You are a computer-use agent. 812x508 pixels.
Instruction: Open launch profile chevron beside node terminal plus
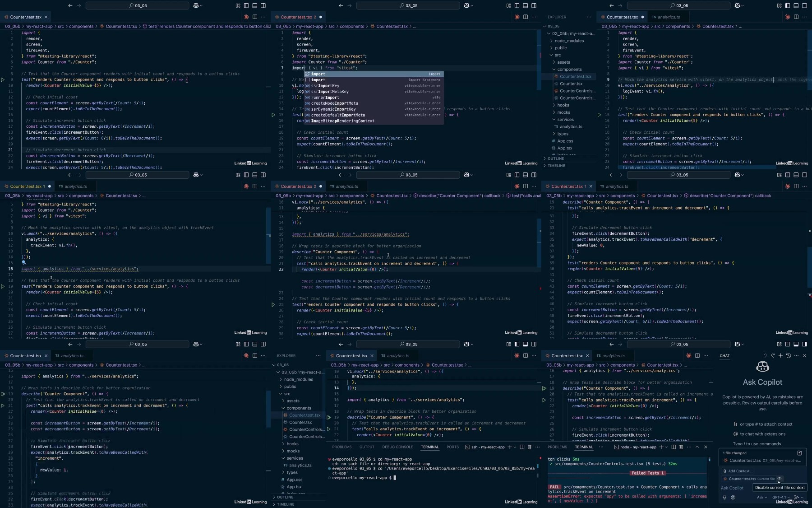click(x=666, y=447)
